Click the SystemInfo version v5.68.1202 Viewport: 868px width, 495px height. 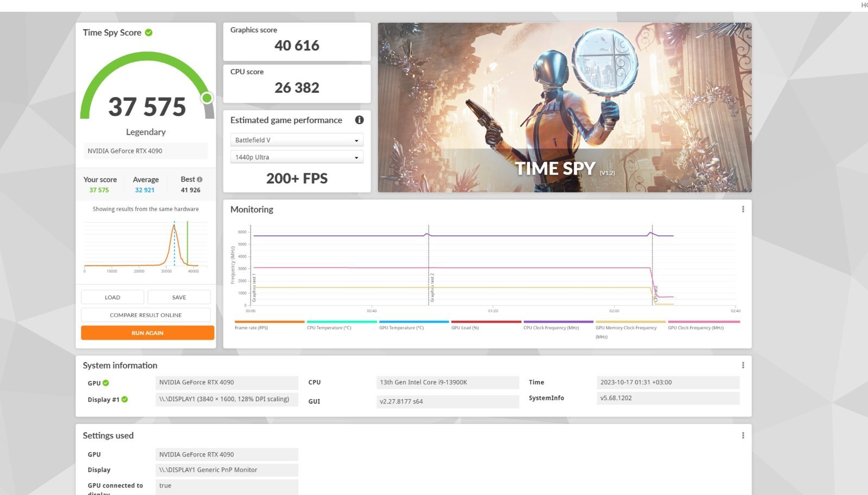[x=668, y=398]
